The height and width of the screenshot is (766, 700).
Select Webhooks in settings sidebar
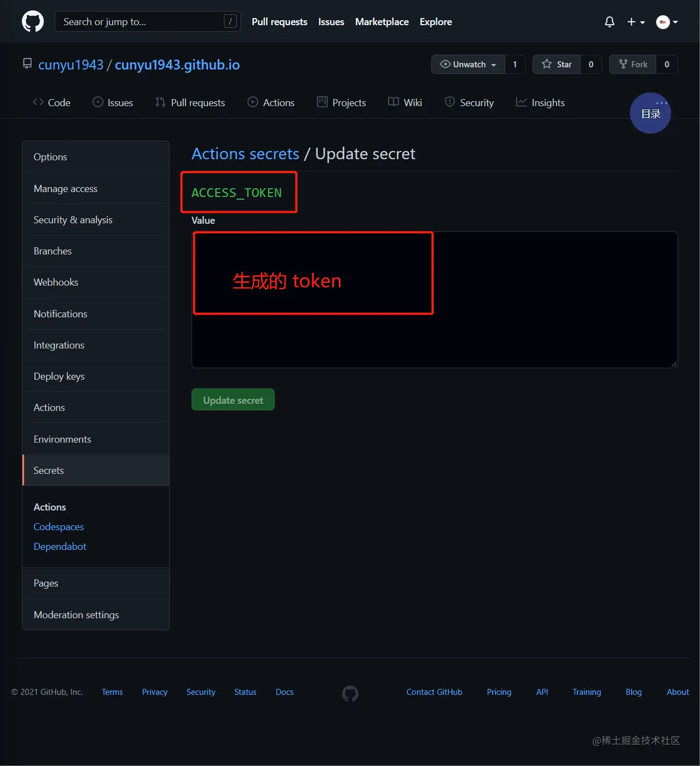(96, 282)
